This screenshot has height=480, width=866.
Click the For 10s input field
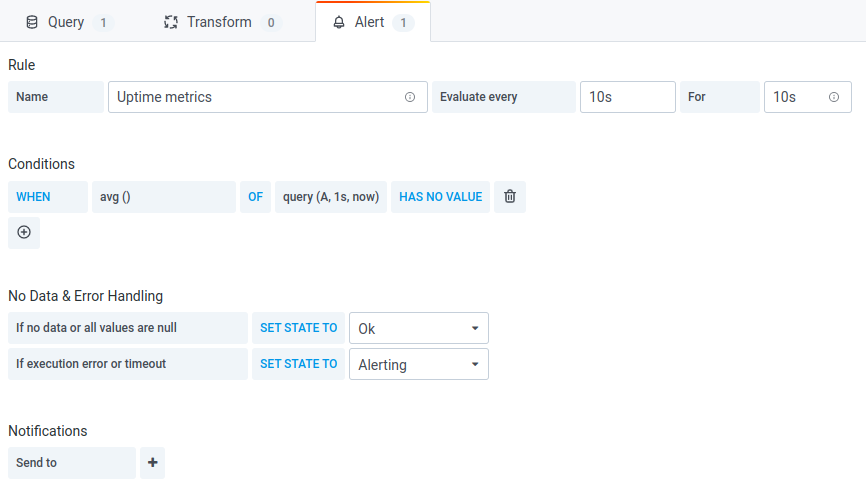click(x=807, y=97)
